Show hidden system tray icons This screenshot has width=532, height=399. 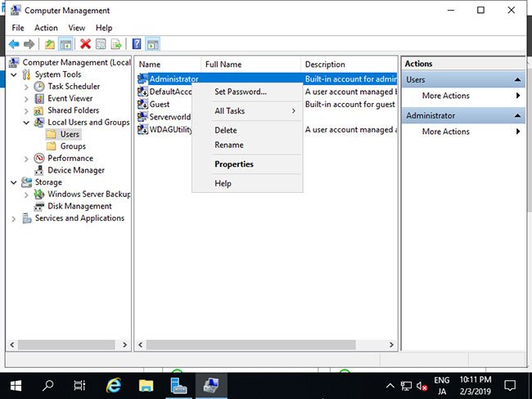click(x=390, y=386)
